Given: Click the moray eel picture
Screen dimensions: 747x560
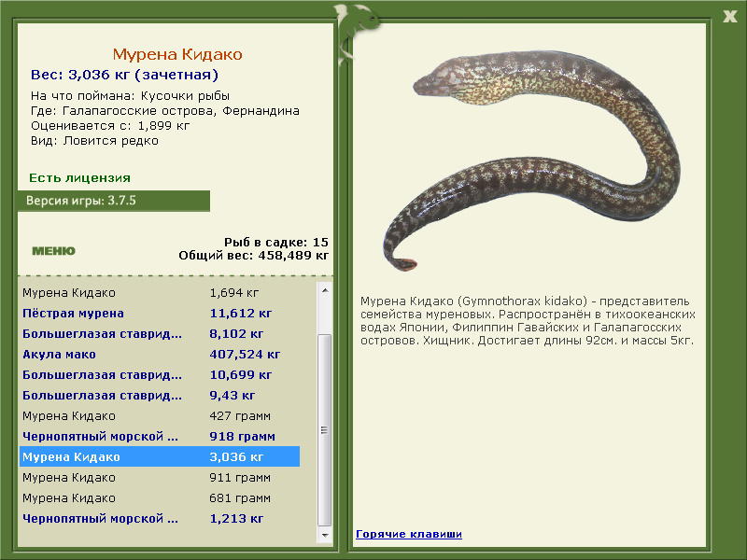Looking at the screenshot, I should (531, 160).
